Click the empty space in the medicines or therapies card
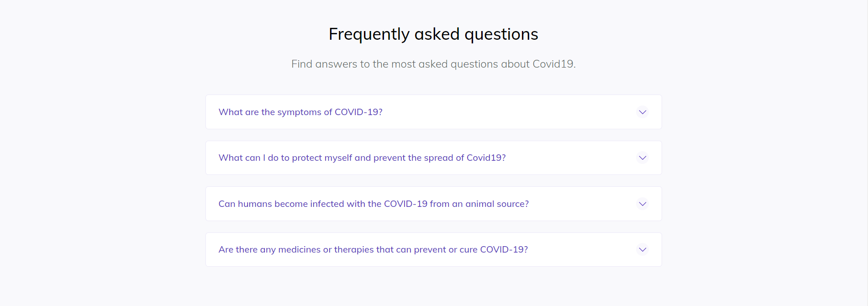 tap(582, 249)
